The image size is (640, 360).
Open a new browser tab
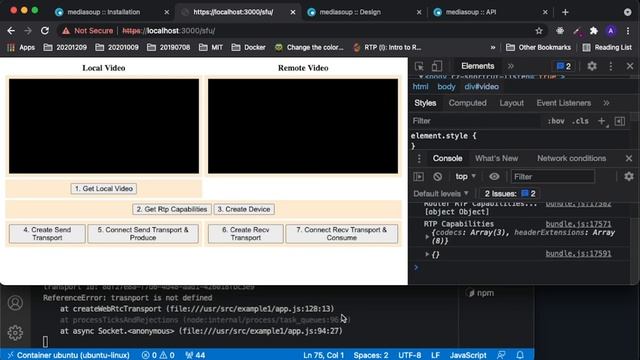[x=565, y=12]
